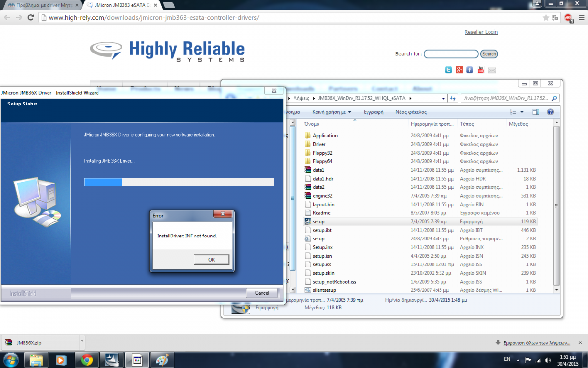
Task: Close the Error dialog with X
Action: click(x=222, y=214)
